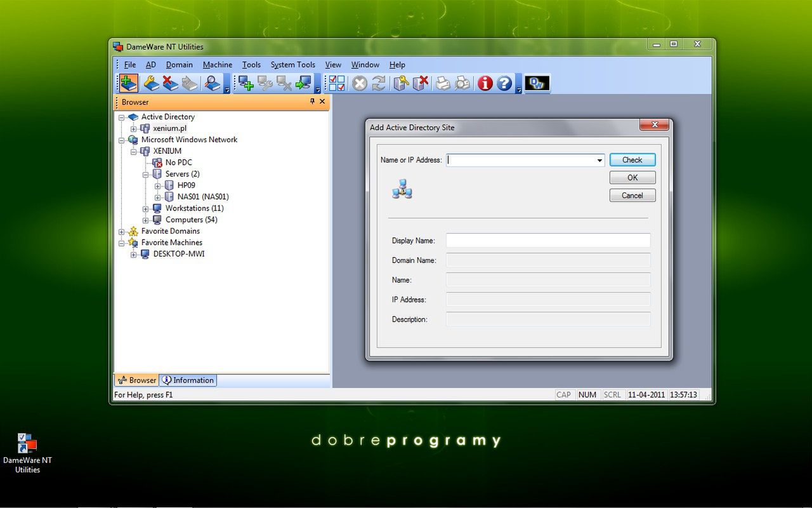This screenshot has width=812, height=508.
Task: Open the Help menu
Action: [397, 65]
